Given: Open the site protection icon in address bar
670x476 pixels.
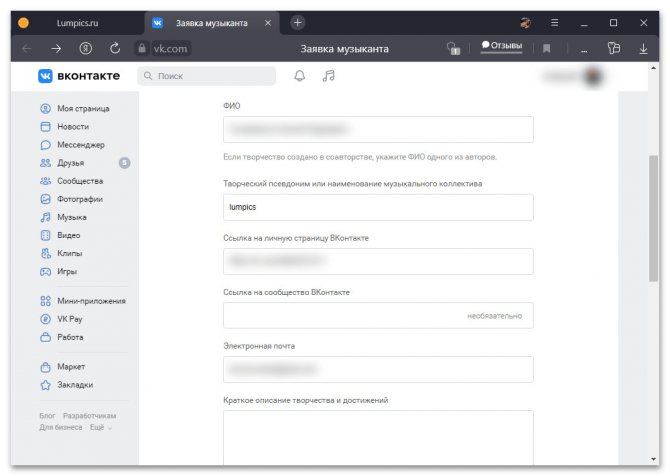Looking at the screenshot, I should click(x=453, y=49).
